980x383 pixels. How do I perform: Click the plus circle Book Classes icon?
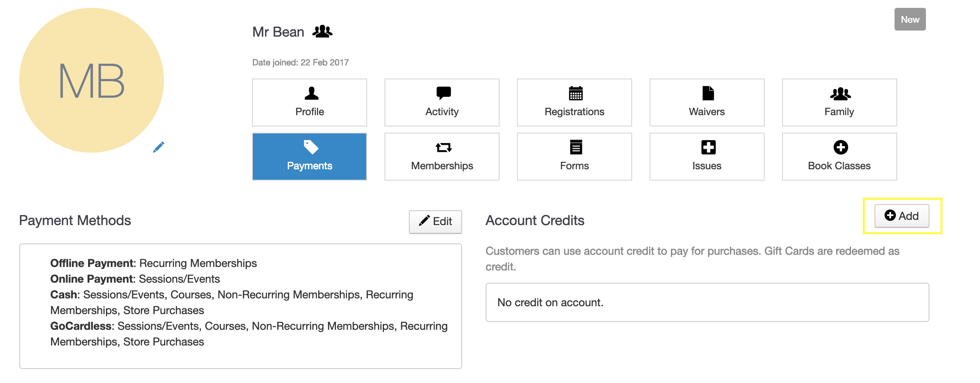pos(840,147)
